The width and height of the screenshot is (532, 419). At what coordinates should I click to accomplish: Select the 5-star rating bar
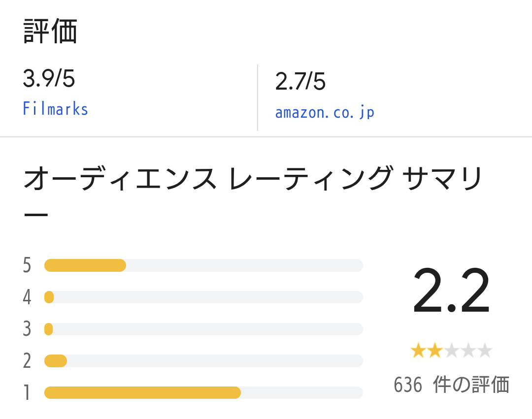(203, 265)
